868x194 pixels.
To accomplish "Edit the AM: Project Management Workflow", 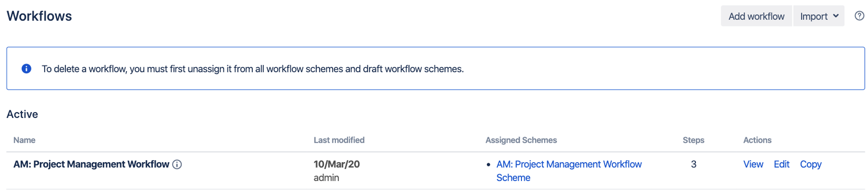I will point(781,164).
